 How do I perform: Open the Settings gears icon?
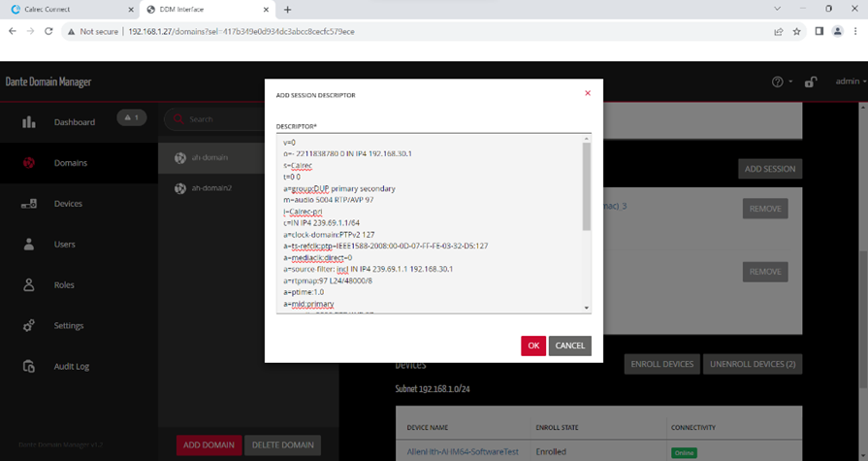click(29, 325)
